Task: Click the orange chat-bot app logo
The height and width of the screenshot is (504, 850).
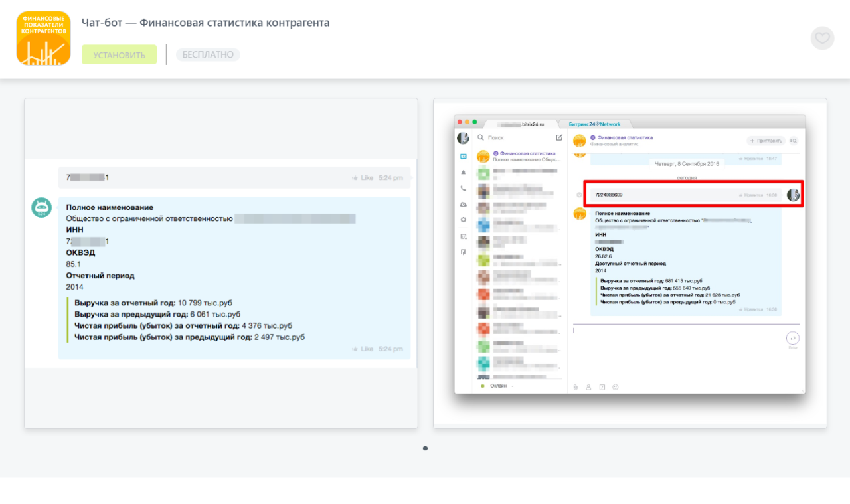Action: pyautogui.click(x=43, y=38)
